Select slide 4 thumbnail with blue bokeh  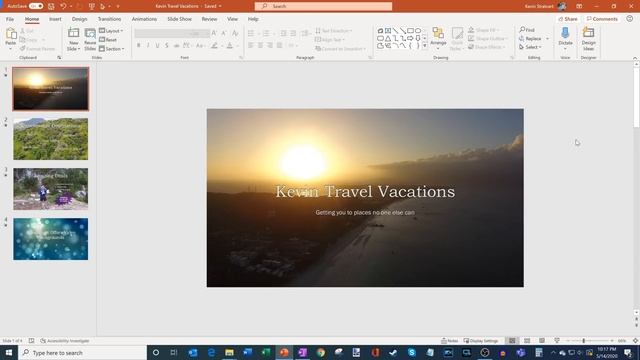tap(51, 239)
